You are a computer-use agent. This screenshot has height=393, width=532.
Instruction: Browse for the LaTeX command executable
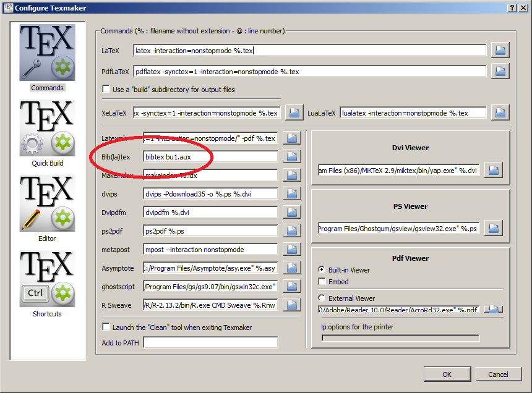(500, 50)
